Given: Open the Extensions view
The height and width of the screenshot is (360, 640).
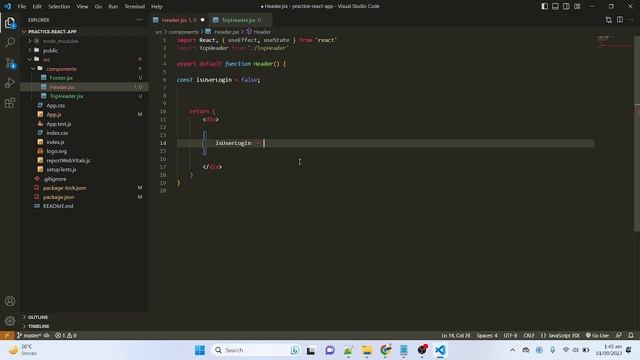Looking at the screenshot, I should [10, 103].
